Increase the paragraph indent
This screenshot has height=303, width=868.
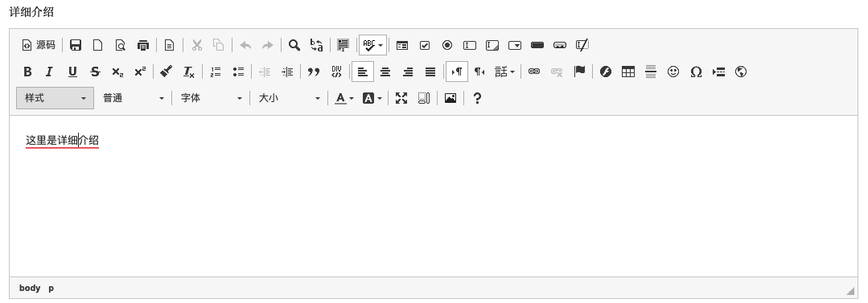pyautogui.click(x=287, y=72)
